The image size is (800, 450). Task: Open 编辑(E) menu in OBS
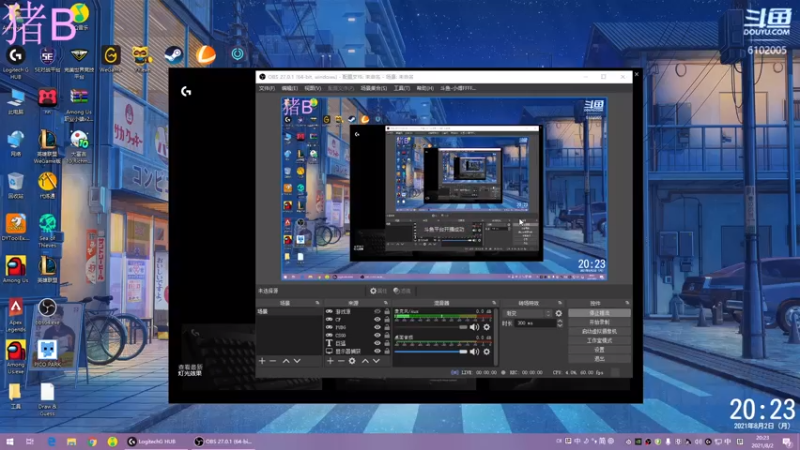tap(290, 88)
